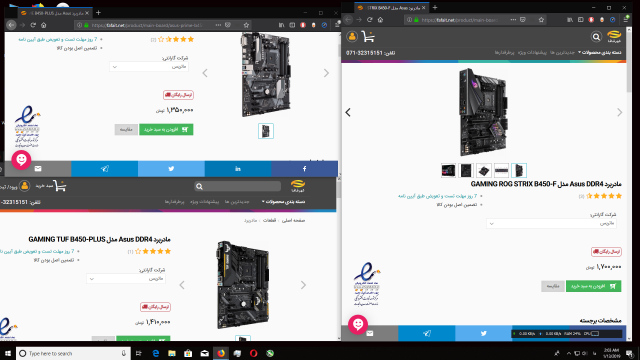This screenshot has width=640, height=360.
Task: Open 'پرطرفدارها' menu in bottom-left window
Action: click(x=174, y=202)
